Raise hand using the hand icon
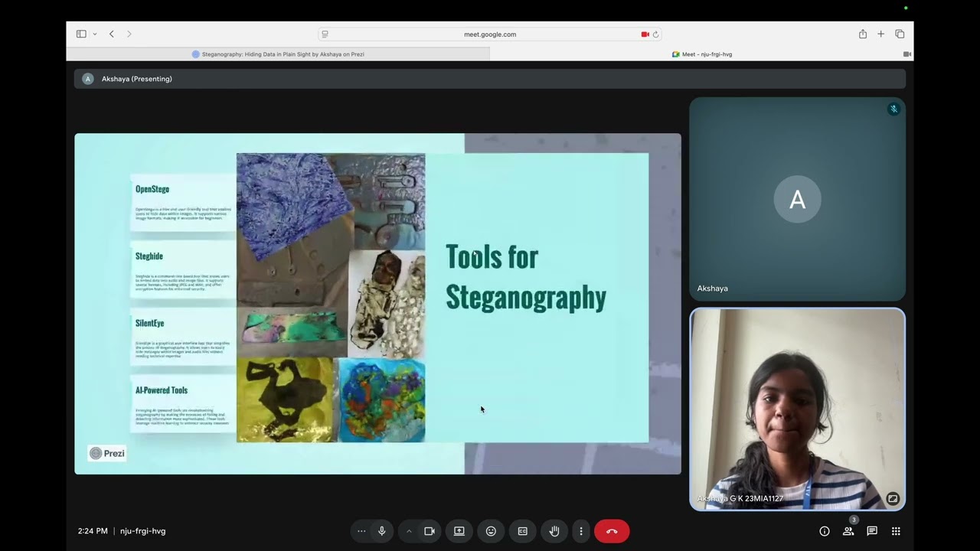The image size is (980, 551). (x=554, y=531)
